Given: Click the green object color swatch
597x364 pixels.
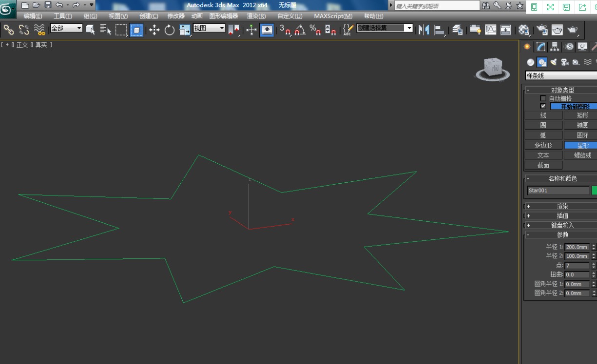Looking at the screenshot, I should point(594,191).
